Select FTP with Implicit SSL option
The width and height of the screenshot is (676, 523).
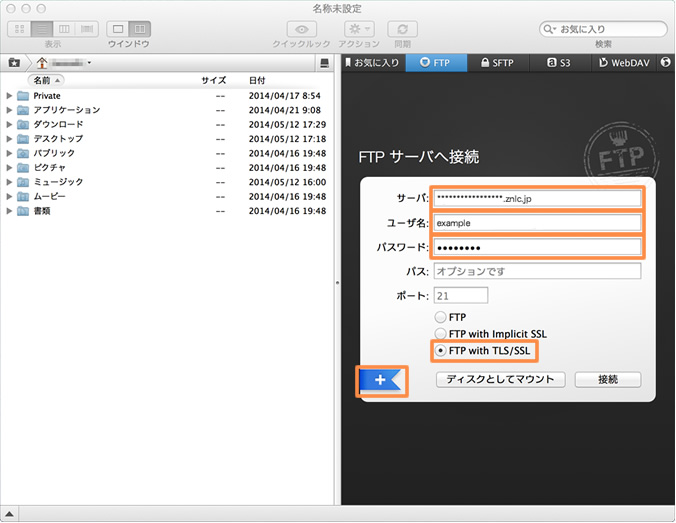coord(440,334)
